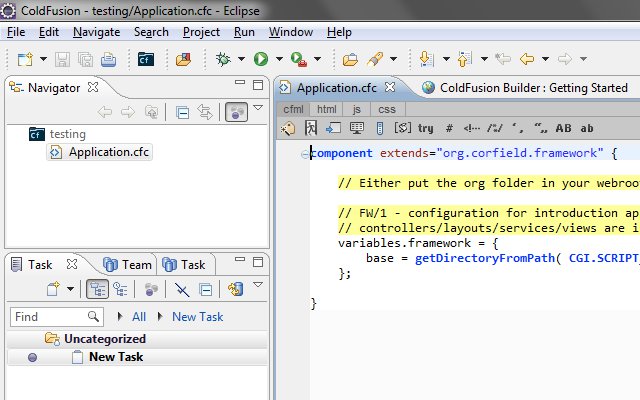Click the tag insert icon in editor toolbar

[287, 129]
